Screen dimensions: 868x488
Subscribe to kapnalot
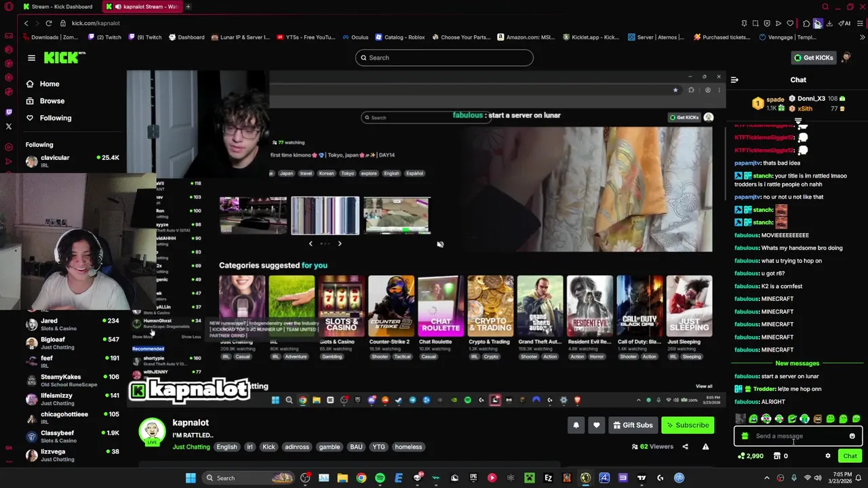[x=688, y=425]
